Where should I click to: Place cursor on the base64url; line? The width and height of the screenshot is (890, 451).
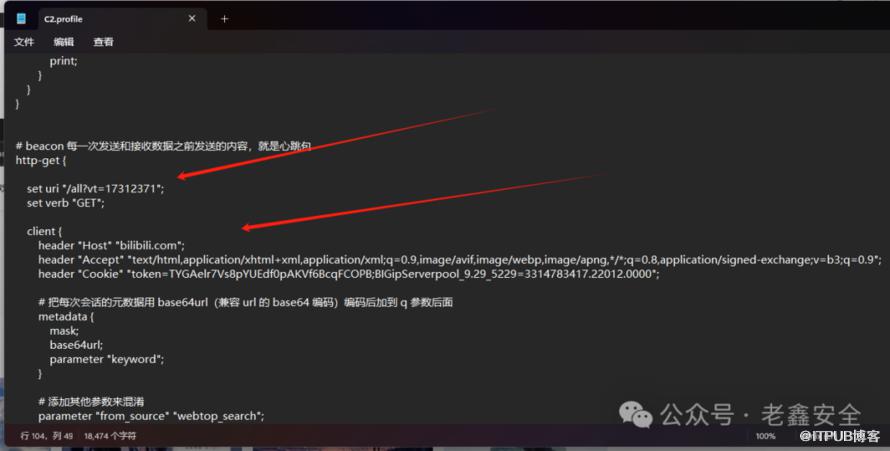pyautogui.click(x=76, y=345)
